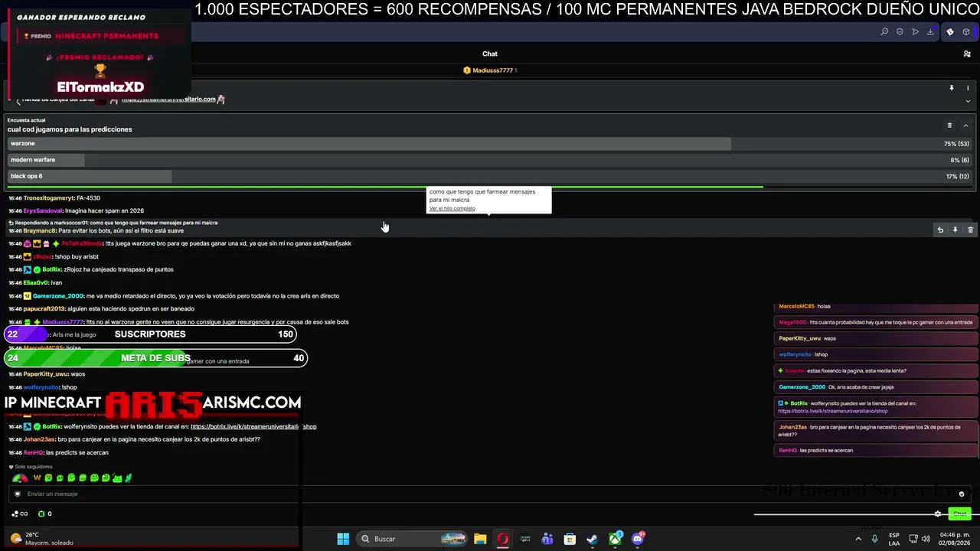Click username Johan23as in main chat

40,439
